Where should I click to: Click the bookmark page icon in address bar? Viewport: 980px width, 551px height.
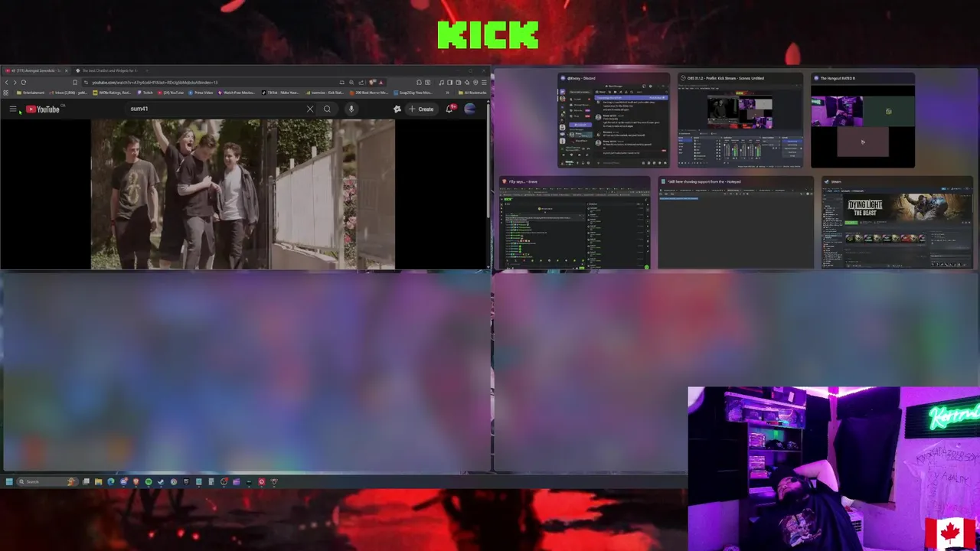coord(75,82)
